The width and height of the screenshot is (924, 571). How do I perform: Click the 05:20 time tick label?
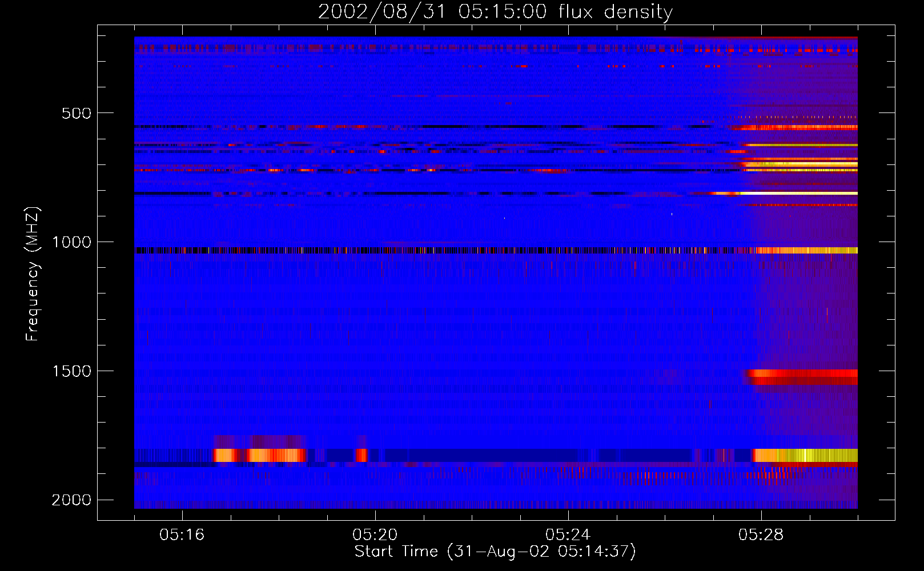[375, 534]
